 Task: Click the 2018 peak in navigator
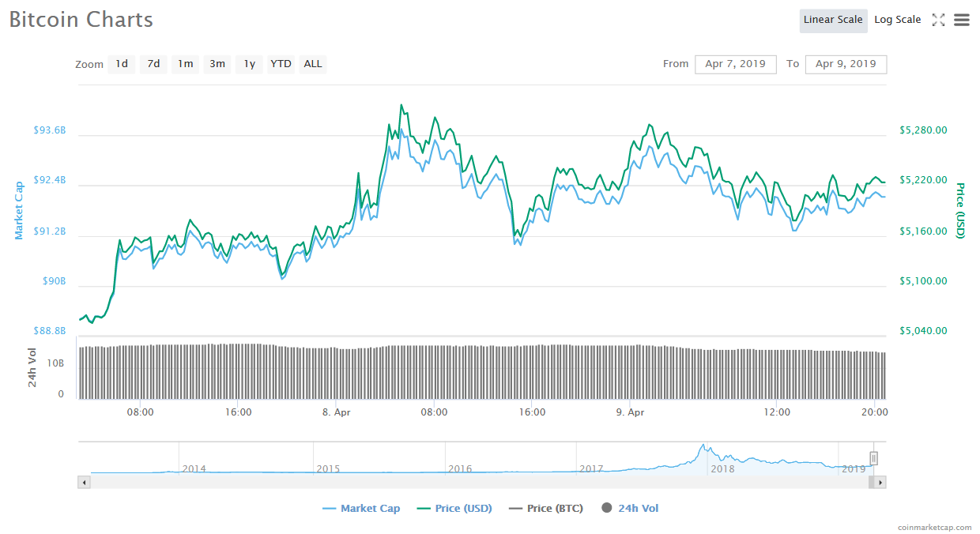click(x=702, y=447)
